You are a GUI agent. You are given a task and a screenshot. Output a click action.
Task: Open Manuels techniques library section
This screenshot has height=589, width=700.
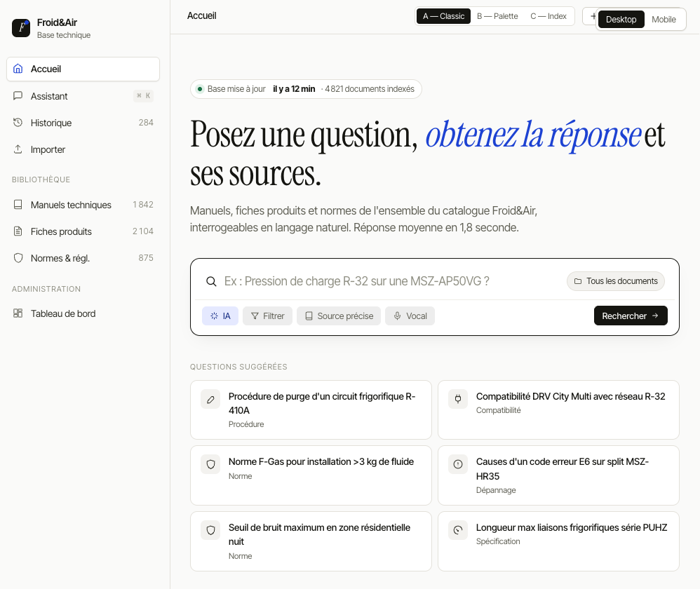71,205
